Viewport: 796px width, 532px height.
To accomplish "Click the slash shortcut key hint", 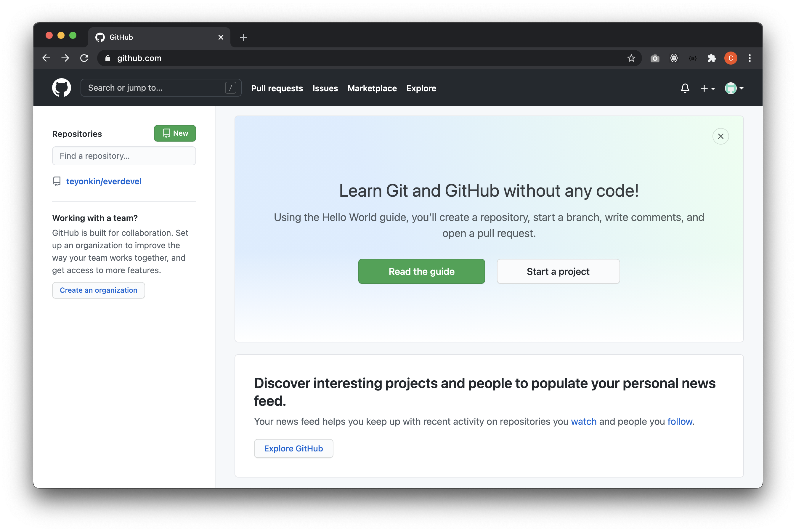I will [230, 88].
